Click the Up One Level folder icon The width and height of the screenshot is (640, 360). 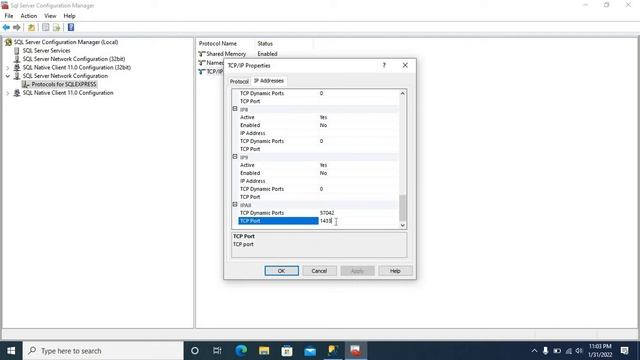point(31,27)
